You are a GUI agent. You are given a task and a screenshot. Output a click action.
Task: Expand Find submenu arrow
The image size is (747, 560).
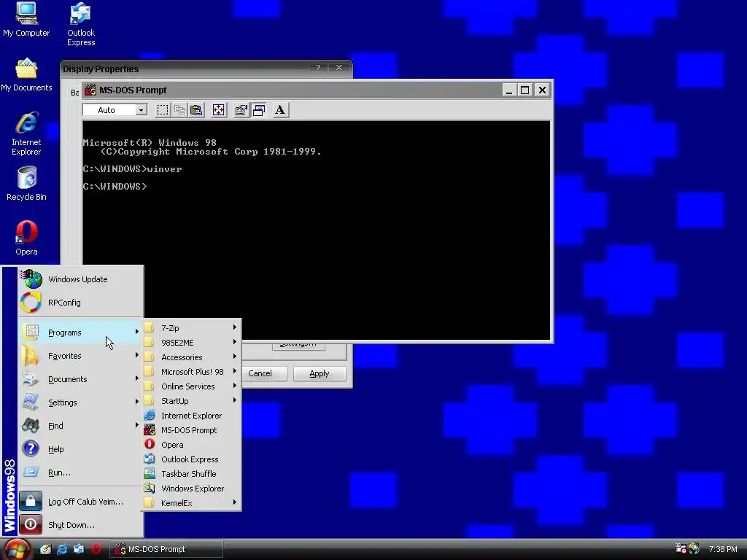[136, 425]
